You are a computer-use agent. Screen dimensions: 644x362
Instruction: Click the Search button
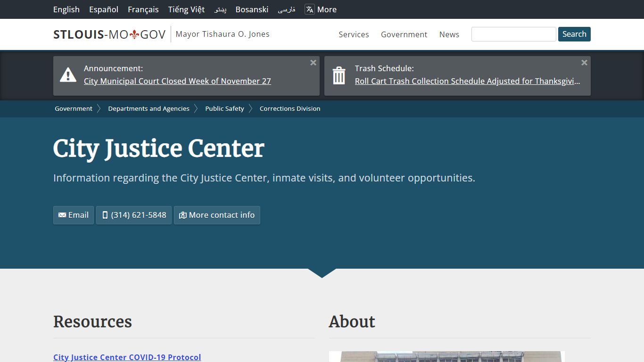[574, 34]
